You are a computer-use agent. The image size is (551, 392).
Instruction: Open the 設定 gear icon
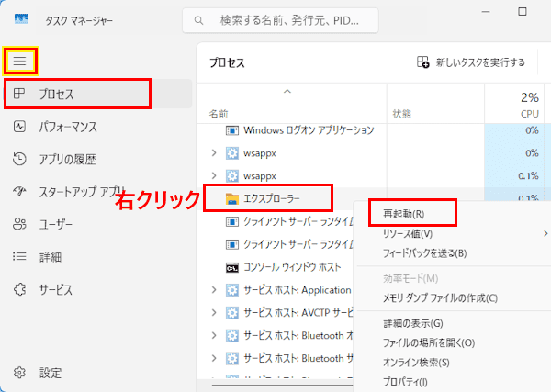(x=20, y=373)
